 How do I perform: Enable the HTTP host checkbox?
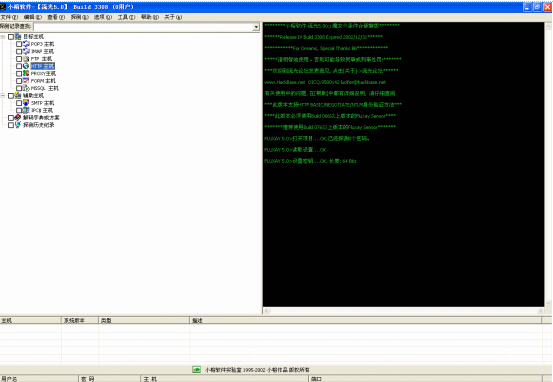tap(19, 66)
